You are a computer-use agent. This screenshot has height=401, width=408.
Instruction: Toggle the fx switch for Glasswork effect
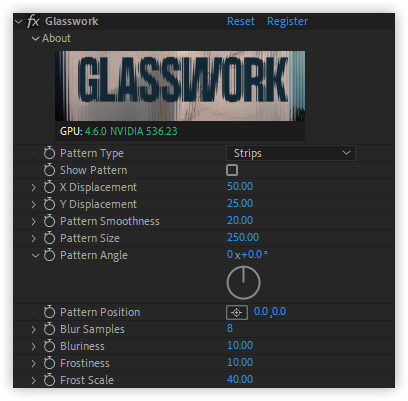pos(33,21)
